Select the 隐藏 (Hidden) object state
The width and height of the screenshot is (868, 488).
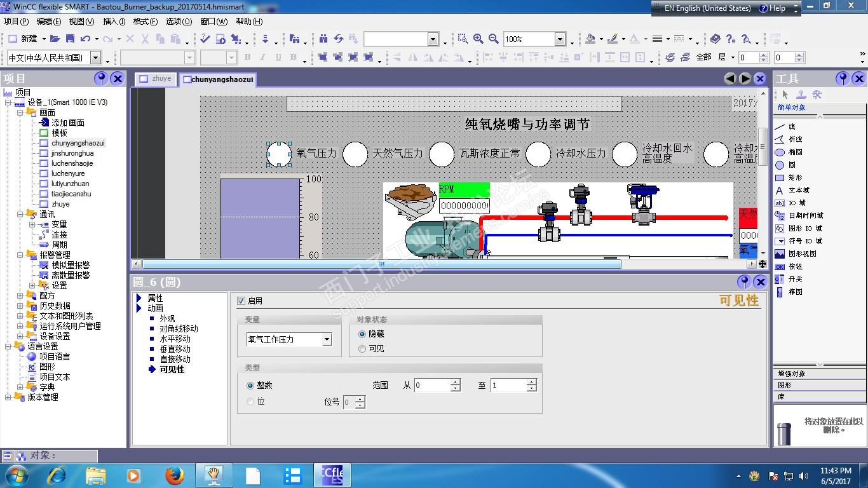[362, 334]
